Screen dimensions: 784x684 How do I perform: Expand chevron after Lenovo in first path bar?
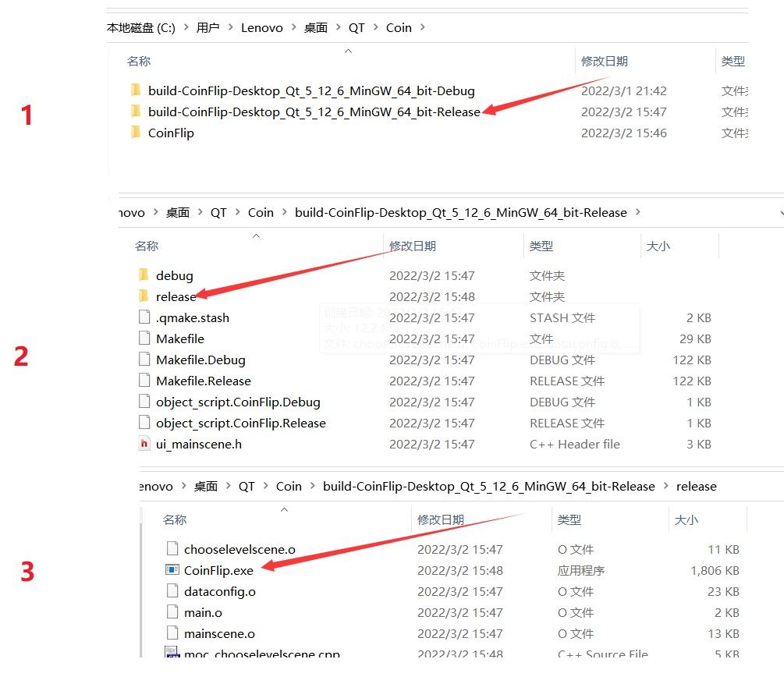tap(293, 27)
